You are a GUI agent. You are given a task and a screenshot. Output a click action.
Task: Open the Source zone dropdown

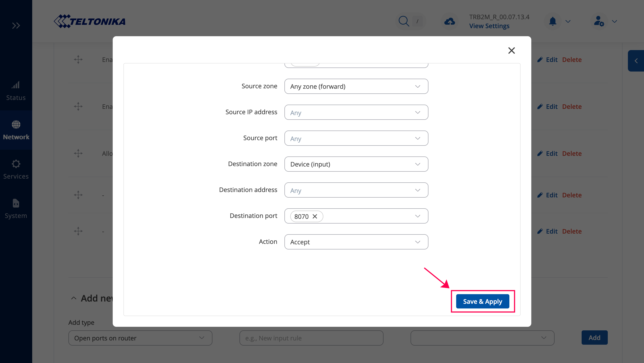[356, 87]
